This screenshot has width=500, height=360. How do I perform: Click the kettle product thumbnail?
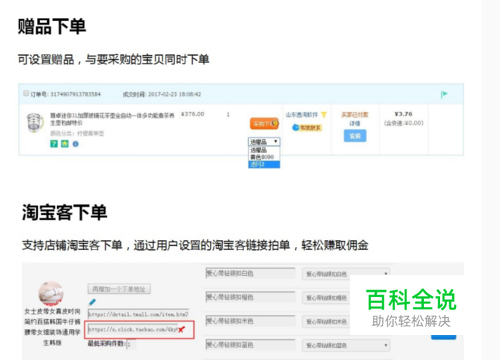pyautogui.click(x=35, y=123)
